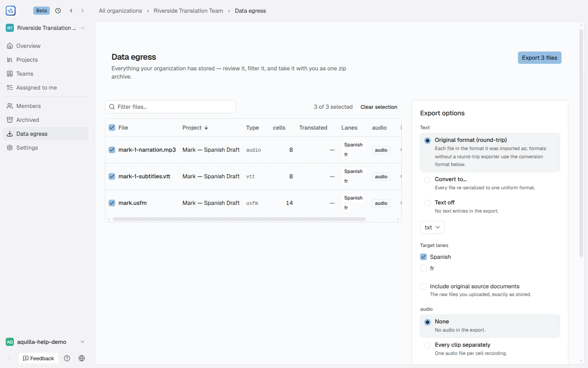Click the globe language icon

pyautogui.click(x=82, y=358)
